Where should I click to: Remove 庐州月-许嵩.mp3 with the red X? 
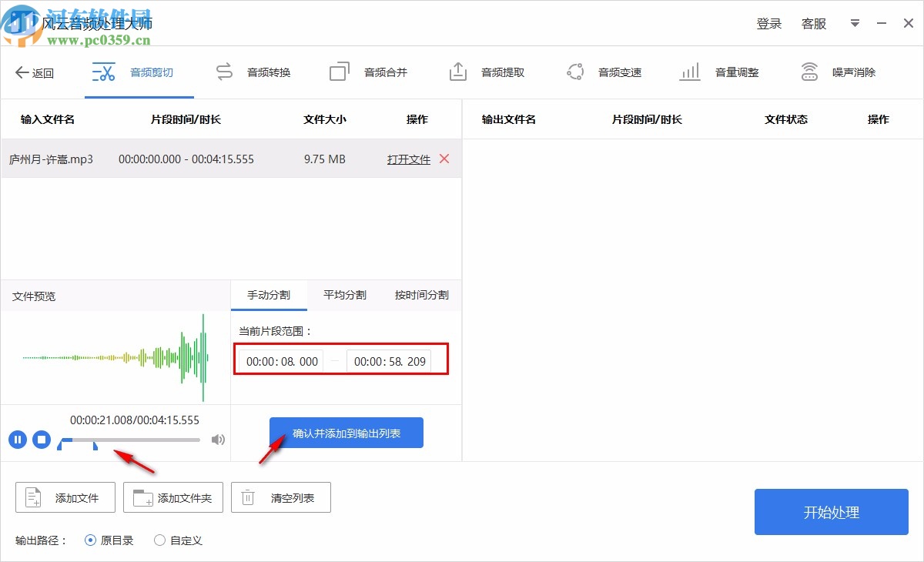(x=444, y=159)
